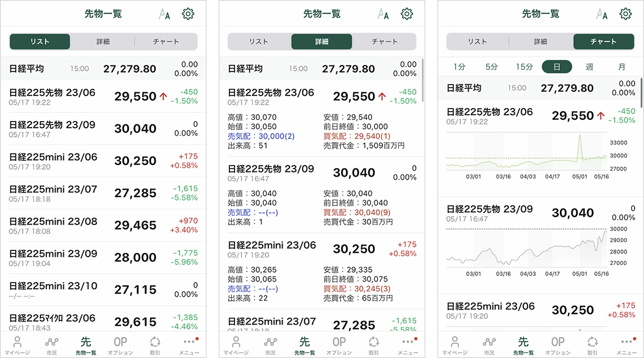Select 詳細 tab in middle screen
Screen dimensions: 644x358
[322, 42]
